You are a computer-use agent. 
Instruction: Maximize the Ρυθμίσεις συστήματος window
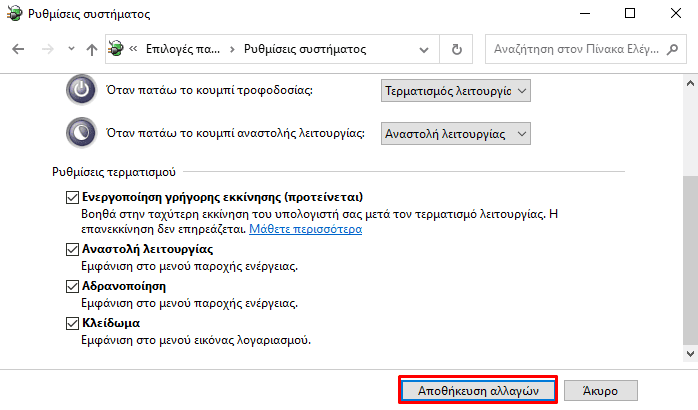[630, 13]
